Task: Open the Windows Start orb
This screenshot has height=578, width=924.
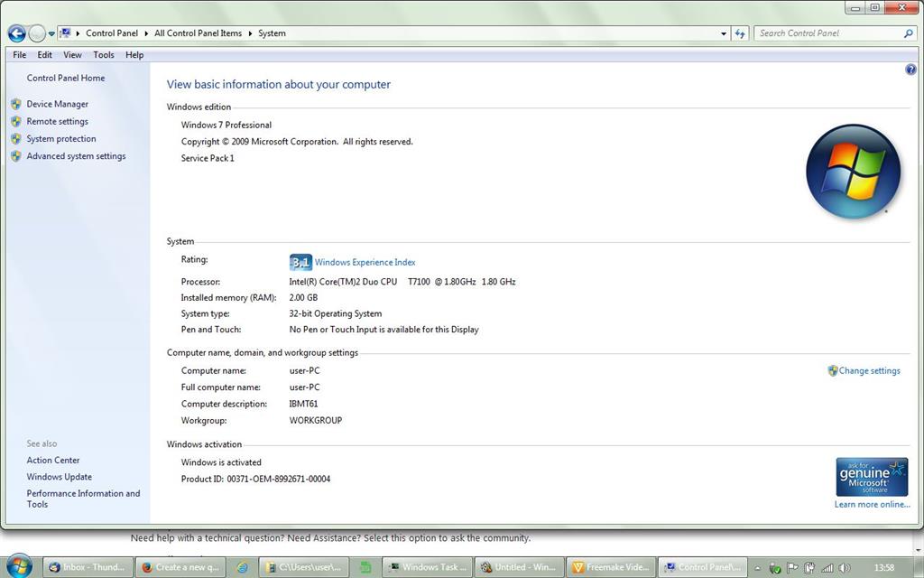Action: point(19,566)
